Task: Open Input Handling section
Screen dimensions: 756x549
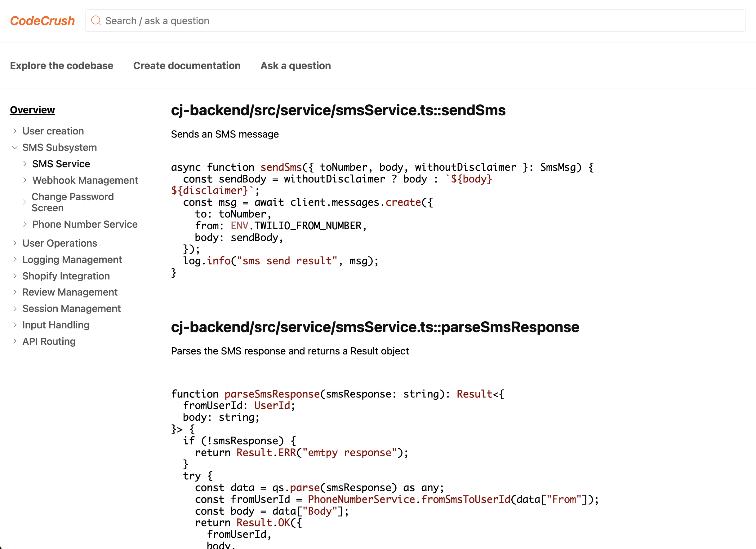Action: (56, 325)
